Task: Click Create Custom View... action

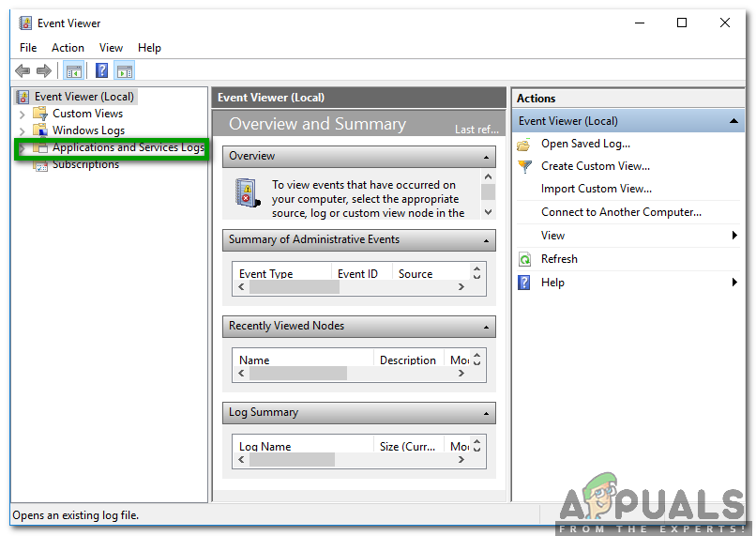Action: 596,166
